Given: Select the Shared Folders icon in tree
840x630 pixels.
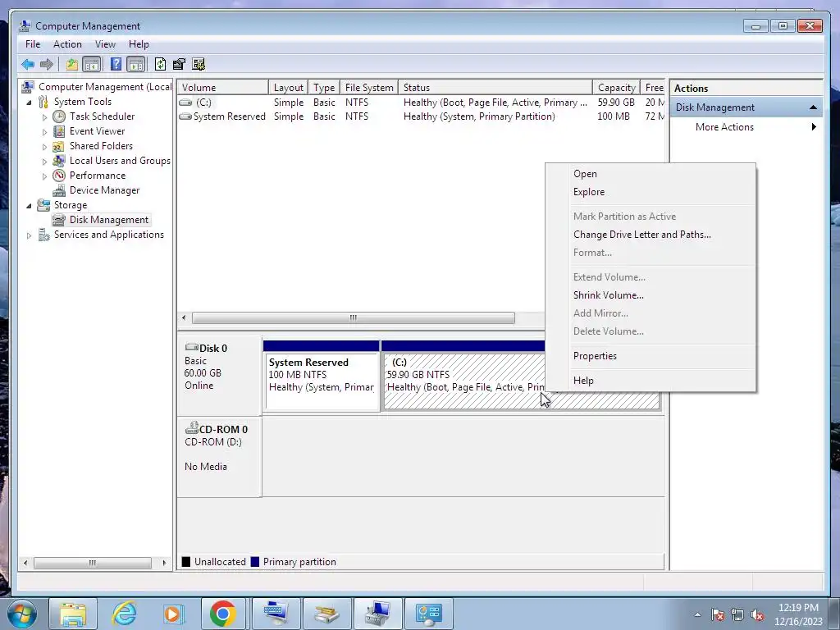Looking at the screenshot, I should click(x=59, y=146).
